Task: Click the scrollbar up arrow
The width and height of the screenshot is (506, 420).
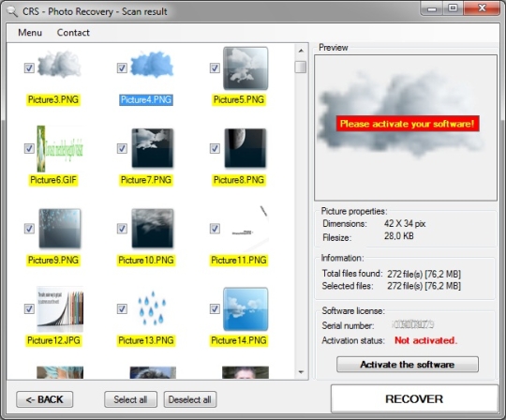Action: (301, 51)
